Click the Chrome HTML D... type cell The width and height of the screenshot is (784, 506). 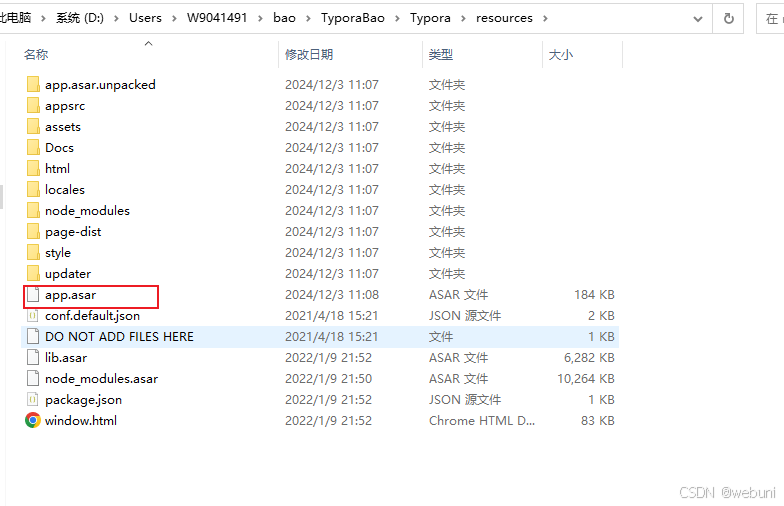(x=482, y=420)
